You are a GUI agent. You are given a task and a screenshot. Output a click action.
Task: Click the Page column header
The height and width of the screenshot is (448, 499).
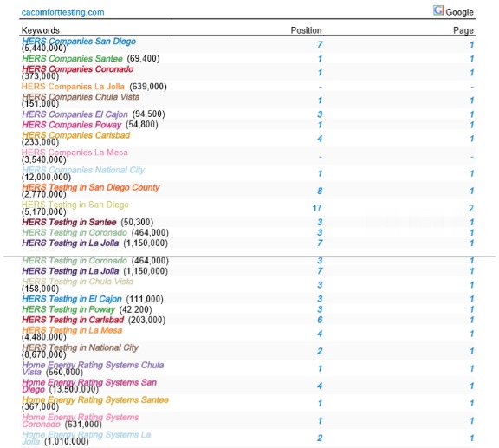(463, 30)
